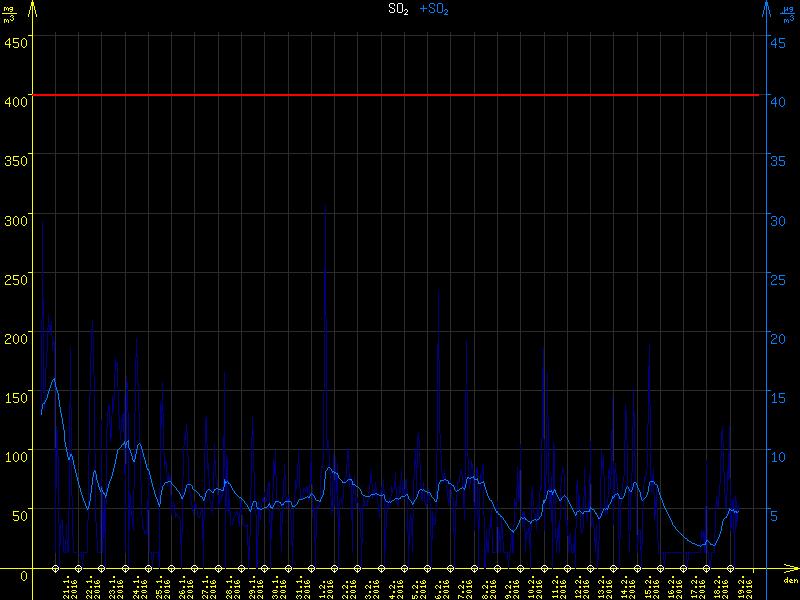The height and width of the screenshot is (600, 800).
Task: Select the 10.2.2016 date marker circle
Action: [x=521, y=570]
